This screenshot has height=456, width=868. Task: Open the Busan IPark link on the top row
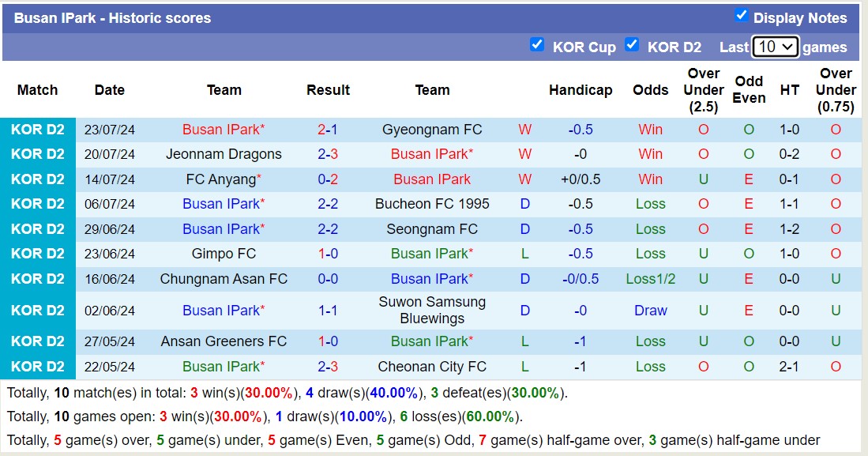coord(224,130)
